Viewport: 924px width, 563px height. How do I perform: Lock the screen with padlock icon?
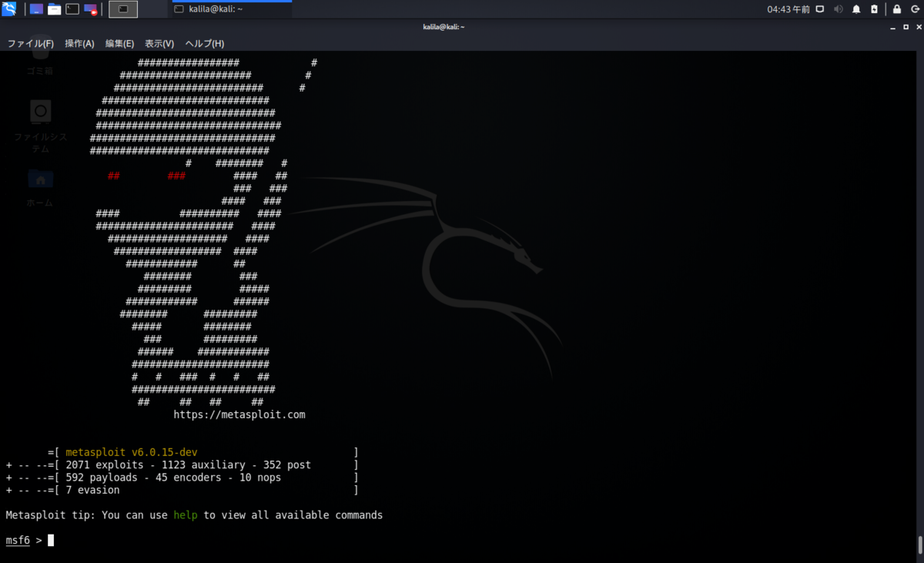point(897,9)
